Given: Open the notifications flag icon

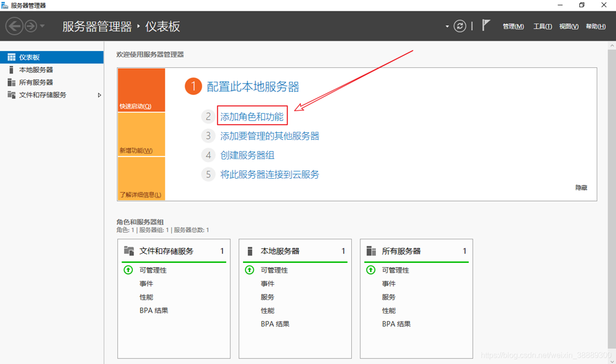Looking at the screenshot, I should (486, 26).
